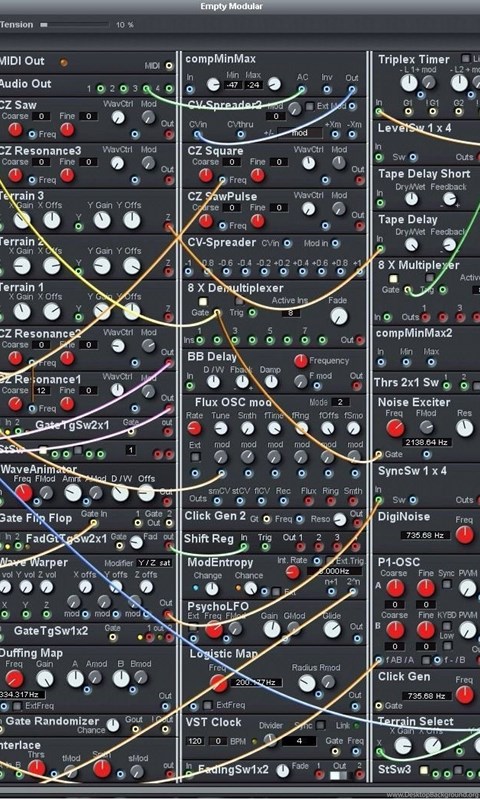Click the CV-Spreader2 CVthru jack

pyautogui.click(x=240, y=135)
